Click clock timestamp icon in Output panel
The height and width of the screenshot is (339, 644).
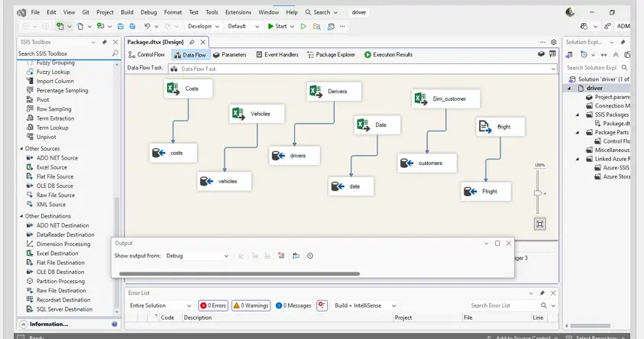pos(310,256)
